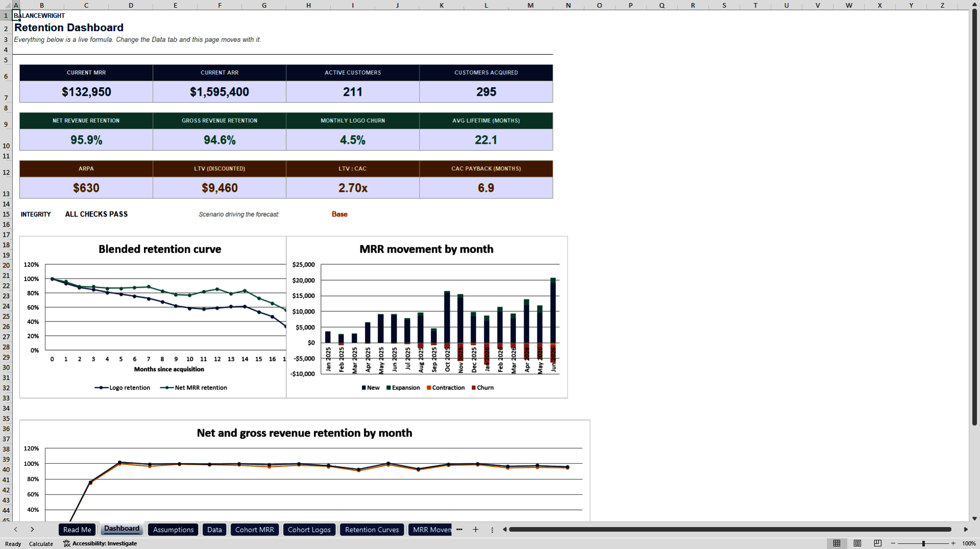Open the Data sheet tab
Image resolution: width=980 pixels, height=549 pixels.
[x=214, y=530]
